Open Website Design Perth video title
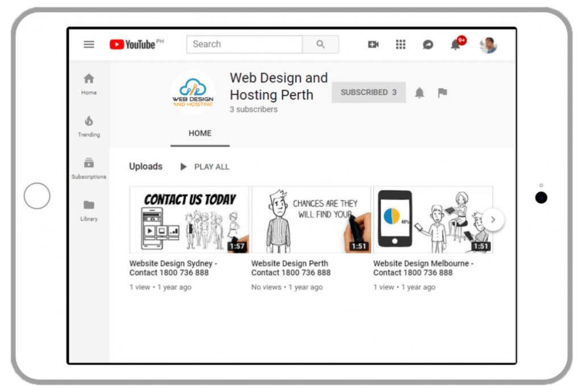 click(290, 268)
